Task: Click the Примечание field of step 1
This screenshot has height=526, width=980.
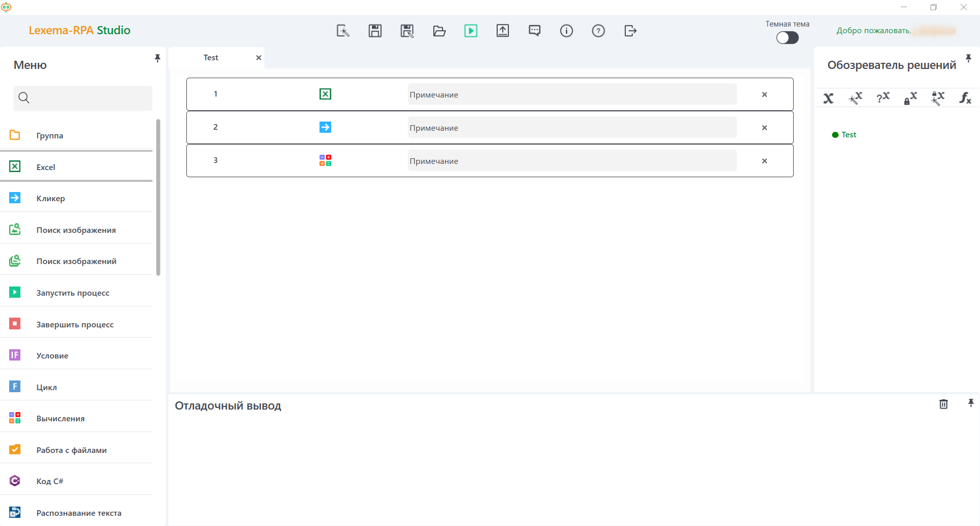Action: point(572,94)
